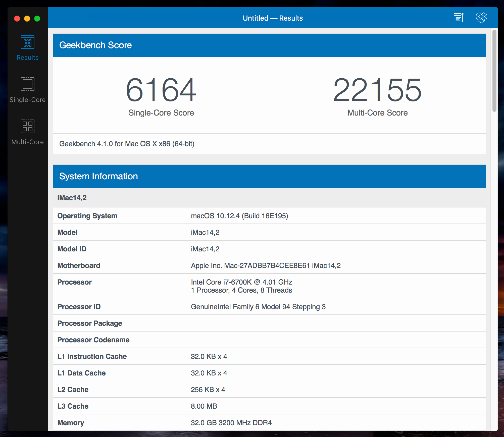504x437 pixels.
Task: Click the Processor Package label
Action: pyautogui.click(x=90, y=323)
